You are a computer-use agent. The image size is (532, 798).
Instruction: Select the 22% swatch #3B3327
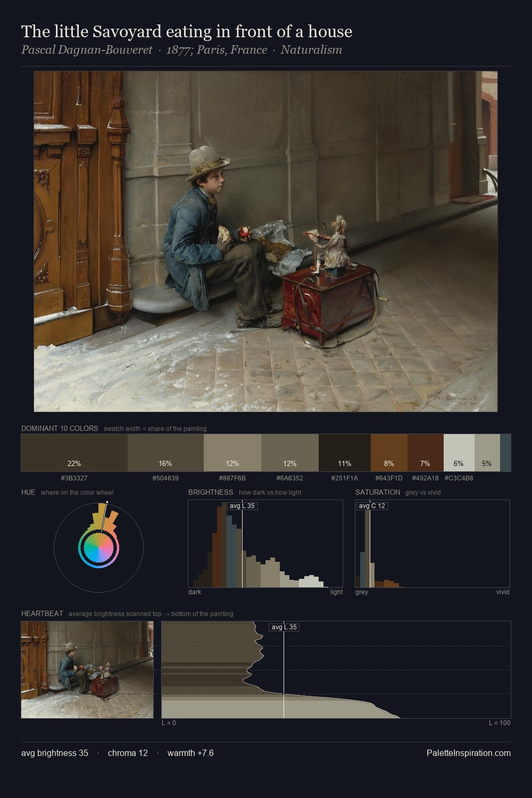74,453
